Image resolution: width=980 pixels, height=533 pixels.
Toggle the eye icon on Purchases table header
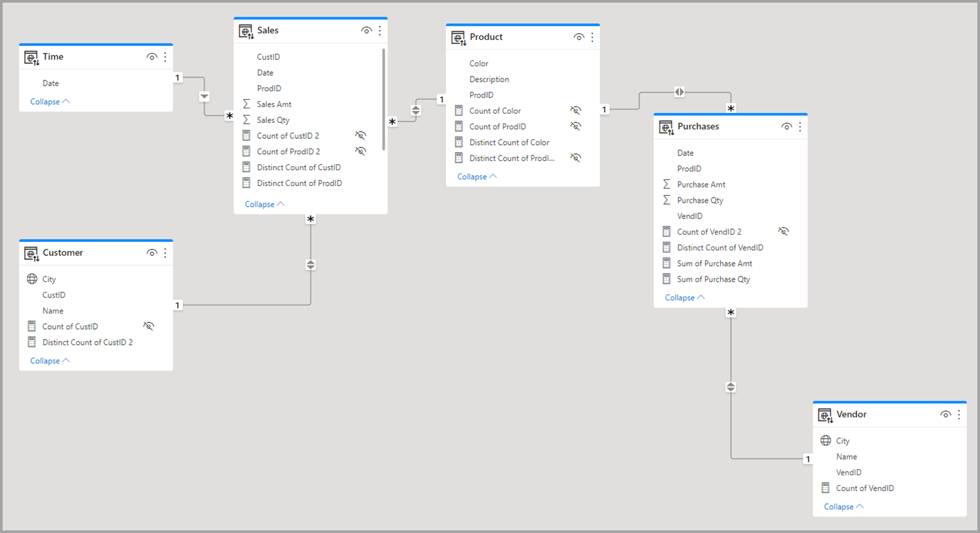[x=786, y=127]
